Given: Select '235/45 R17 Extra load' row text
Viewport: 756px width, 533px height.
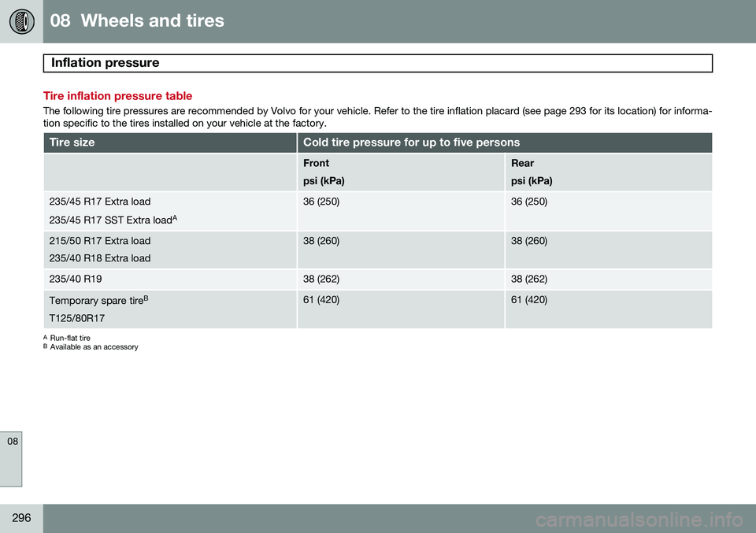Looking at the screenshot, I should [x=100, y=202].
